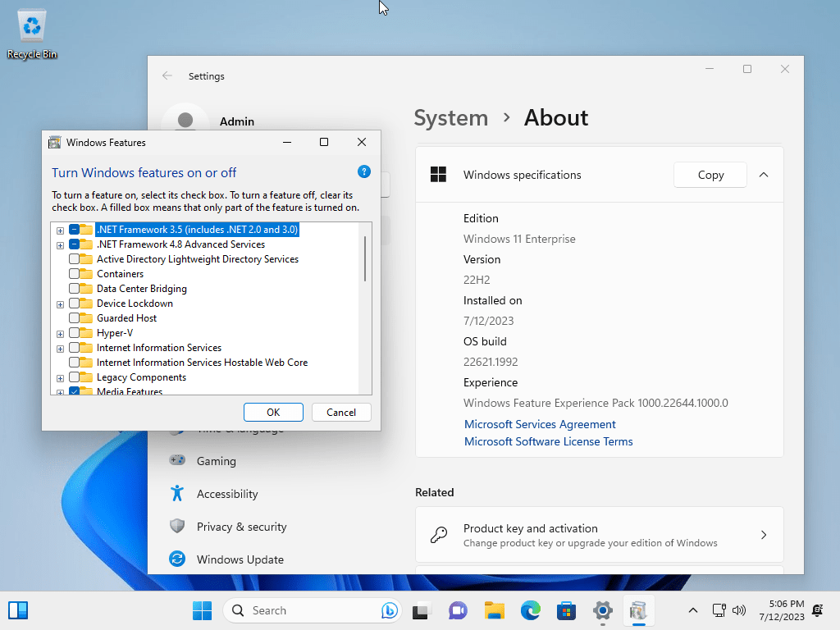Open the taskbar clock and date

point(782,610)
